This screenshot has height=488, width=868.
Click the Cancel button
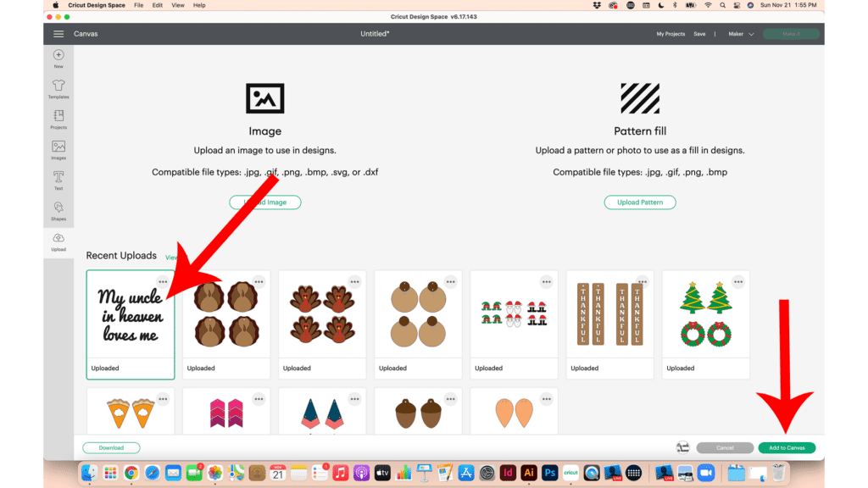tap(725, 447)
